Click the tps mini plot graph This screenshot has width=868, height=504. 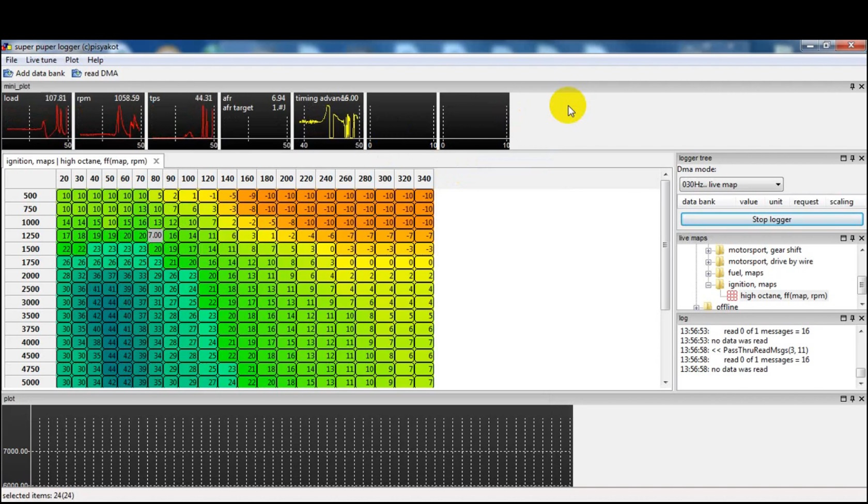[182, 121]
